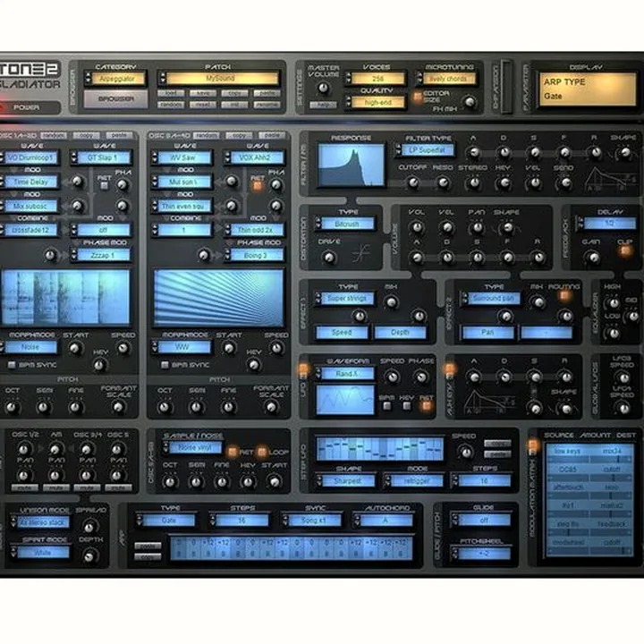644x644 pixels.
Task: Toggle the LFO KEY switch
Action: click(406, 406)
